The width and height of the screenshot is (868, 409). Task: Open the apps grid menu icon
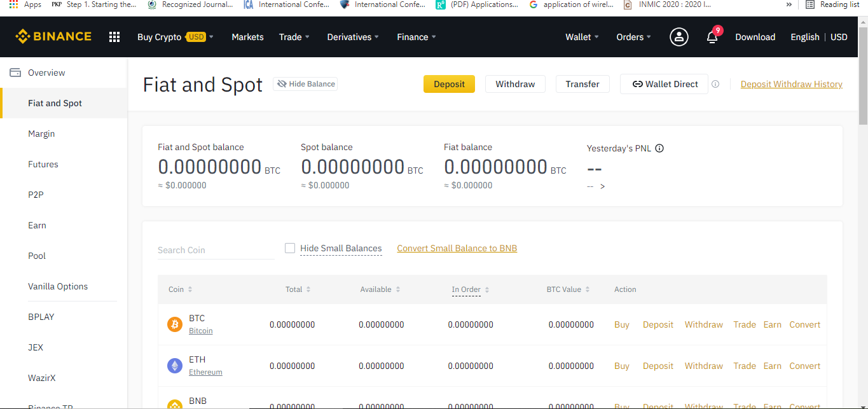tap(114, 37)
